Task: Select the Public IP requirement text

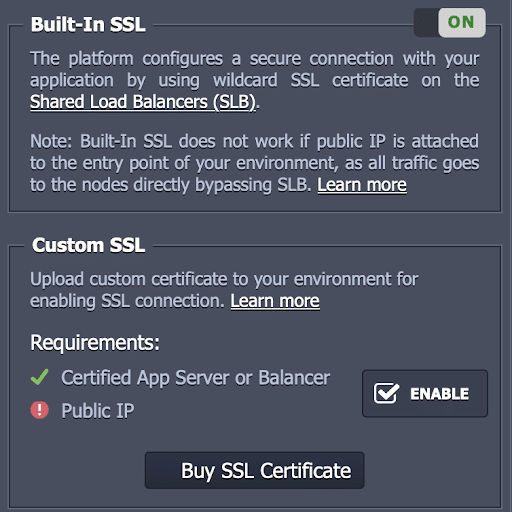Action: tap(98, 410)
